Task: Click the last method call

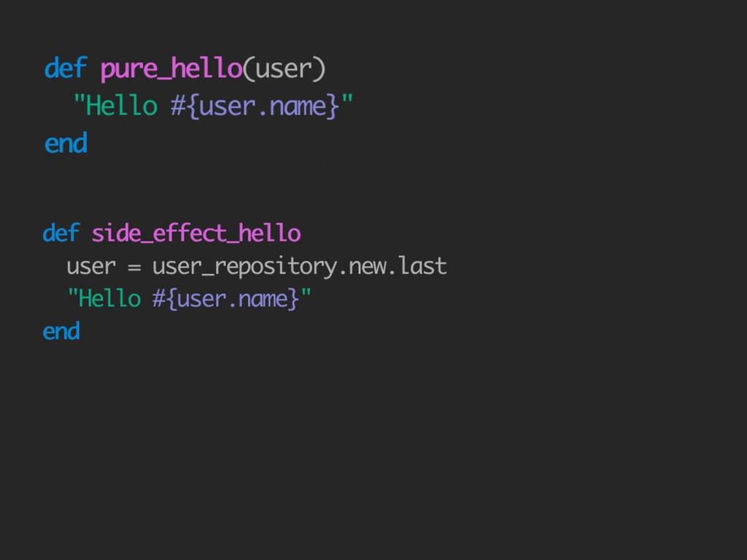Action: [x=423, y=267]
